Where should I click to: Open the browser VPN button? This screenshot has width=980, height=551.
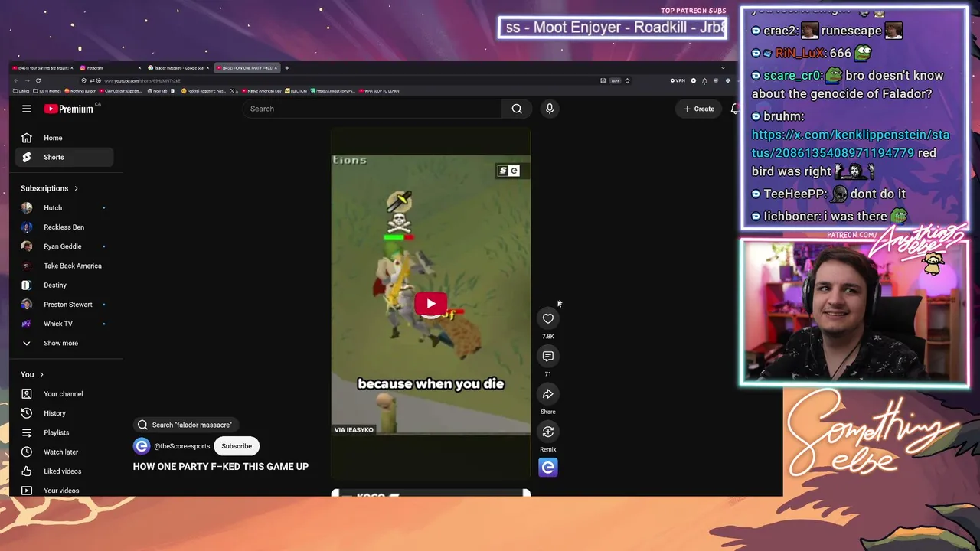[x=678, y=80]
